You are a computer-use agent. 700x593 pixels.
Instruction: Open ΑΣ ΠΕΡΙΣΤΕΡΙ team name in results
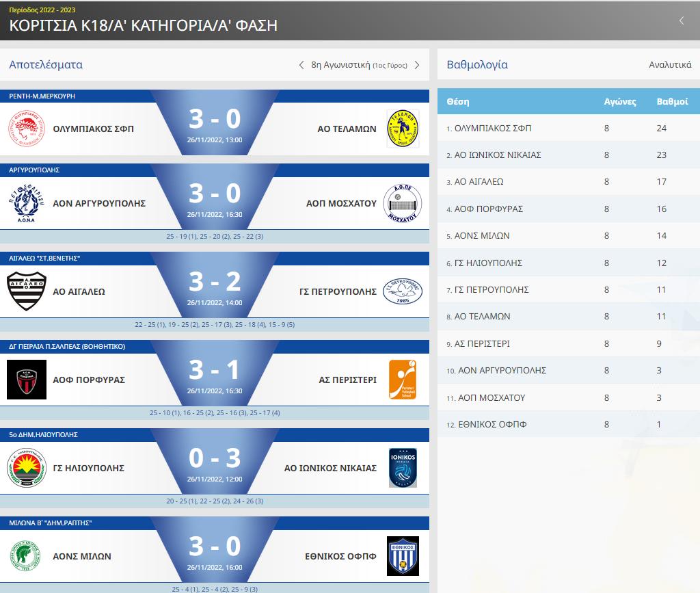point(348,380)
